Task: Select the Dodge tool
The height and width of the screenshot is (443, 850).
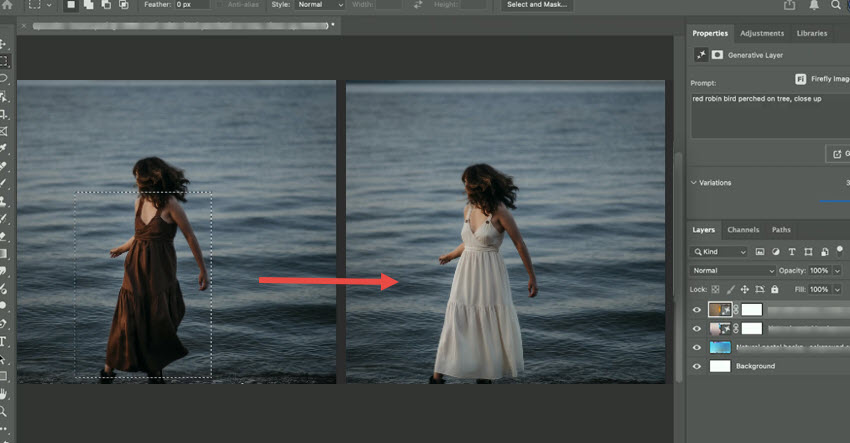Action: (3, 306)
